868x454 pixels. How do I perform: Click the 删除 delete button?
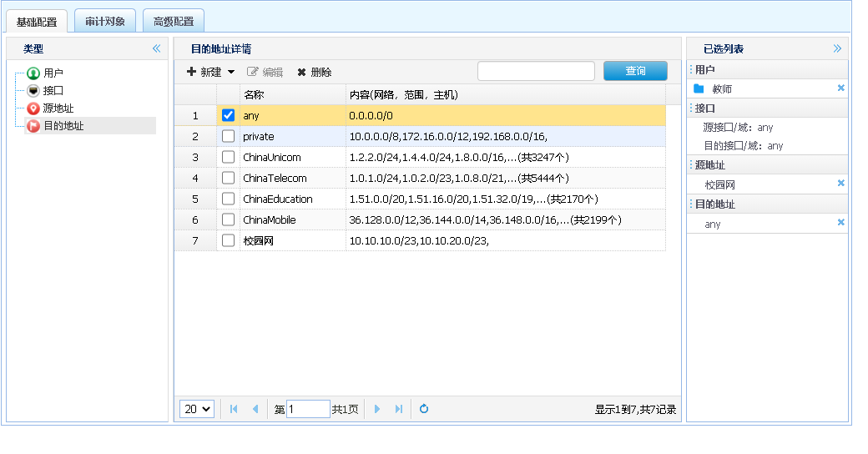315,72
